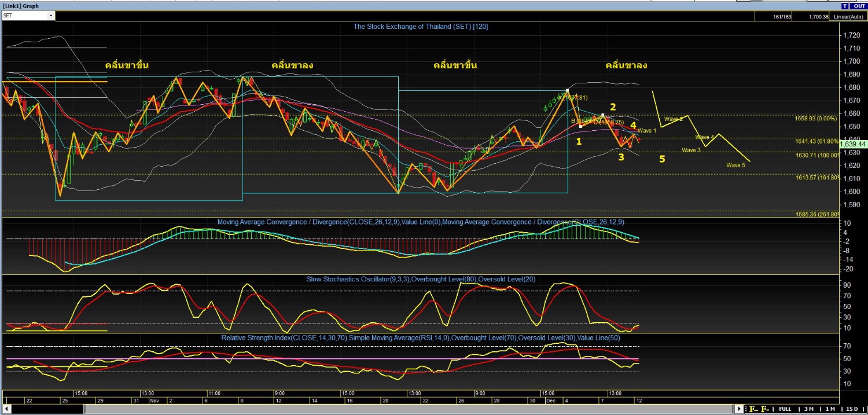The height and width of the screenshot is (415, 868).
Task: Click the Slow Stochastics Oscillator panel title
Action: [421, 279]
